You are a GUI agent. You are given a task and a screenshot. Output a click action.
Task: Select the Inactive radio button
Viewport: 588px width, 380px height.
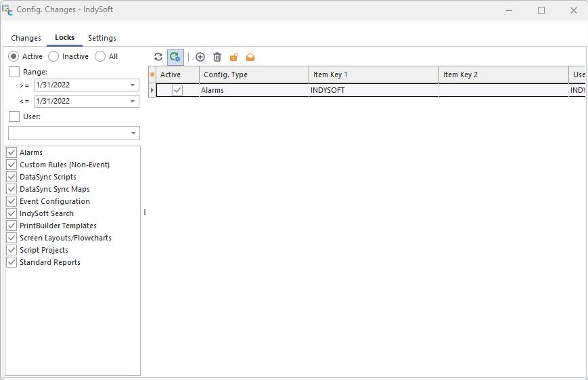[53, 56]
